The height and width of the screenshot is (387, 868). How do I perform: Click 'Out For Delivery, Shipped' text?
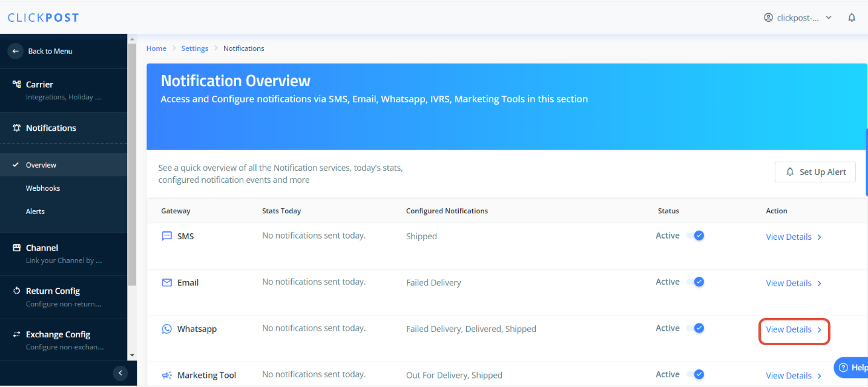(454, 375)
